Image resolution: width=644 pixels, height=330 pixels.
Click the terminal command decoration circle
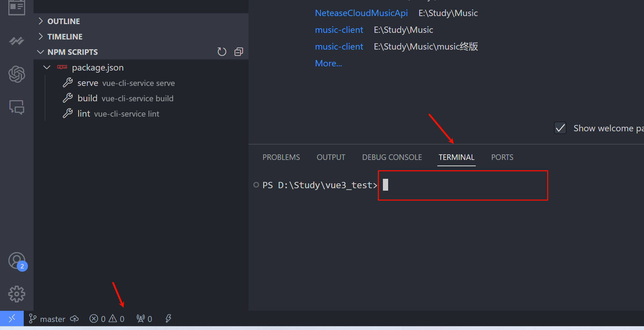(x=256, y=185)
